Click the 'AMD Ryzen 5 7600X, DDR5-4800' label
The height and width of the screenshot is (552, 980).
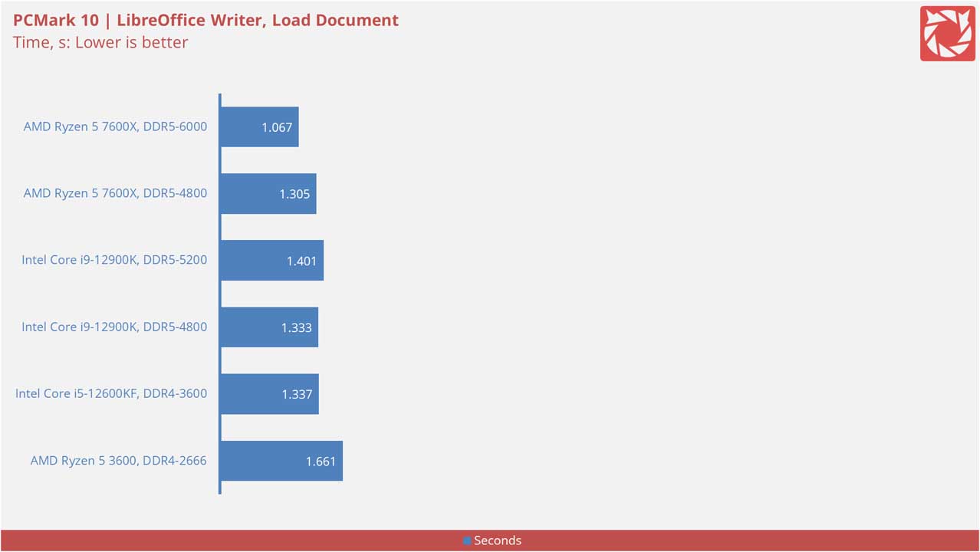tap(115, 193)
